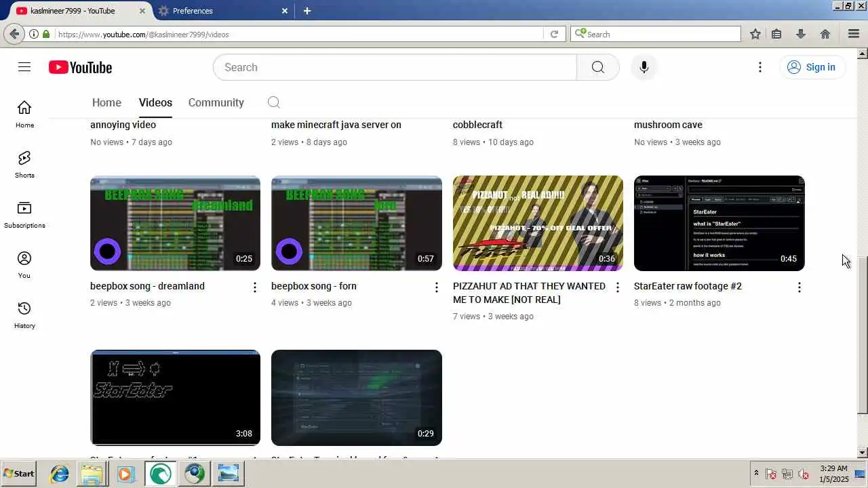Play the dreamland thumbnail with 0:25 duration

coord(175,223)
